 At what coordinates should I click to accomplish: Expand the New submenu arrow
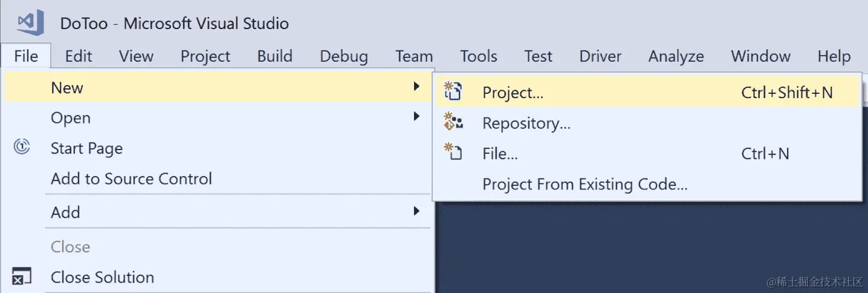click(416, 87)
